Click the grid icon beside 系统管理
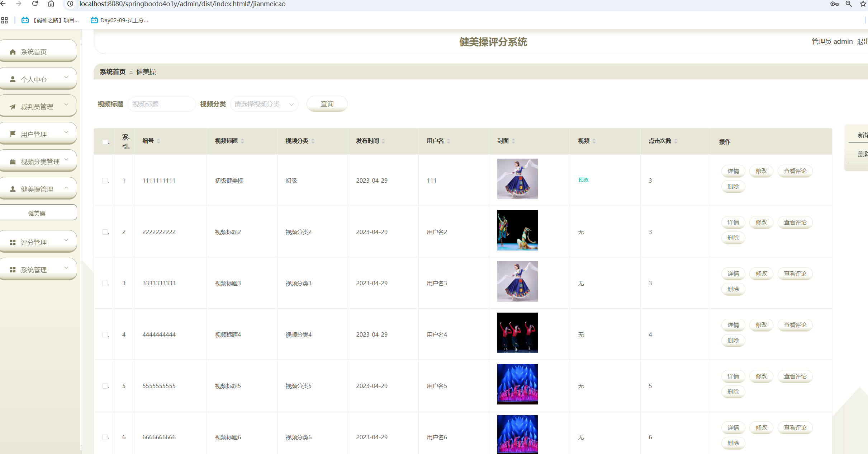Viewport: 868px width, 454px height. pyautogui.click(x=13, y=270)
